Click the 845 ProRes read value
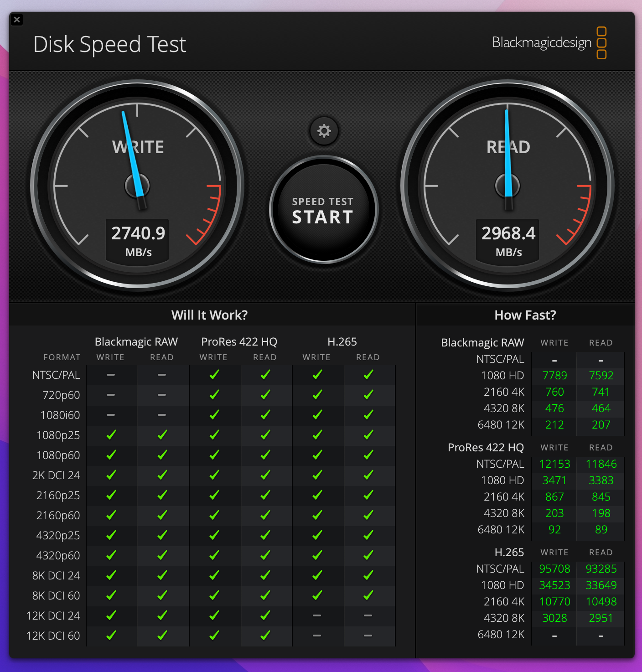The height and width of the screenshot is (672, 642). [601, 497]
